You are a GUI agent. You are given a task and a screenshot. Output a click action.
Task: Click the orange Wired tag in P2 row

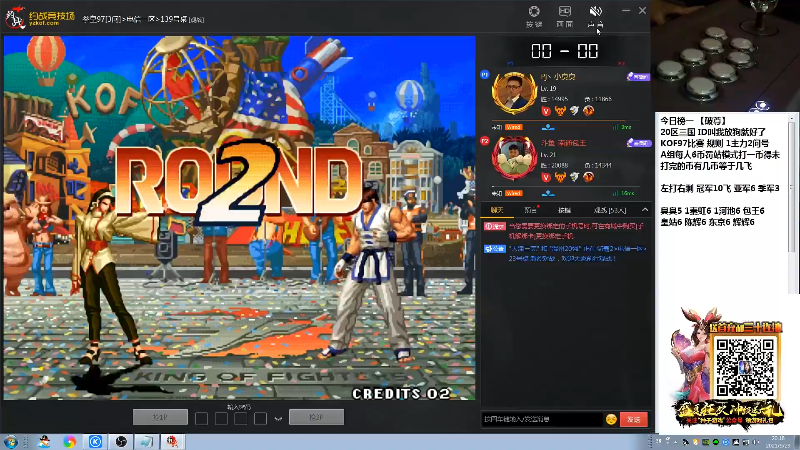(513, 193)
